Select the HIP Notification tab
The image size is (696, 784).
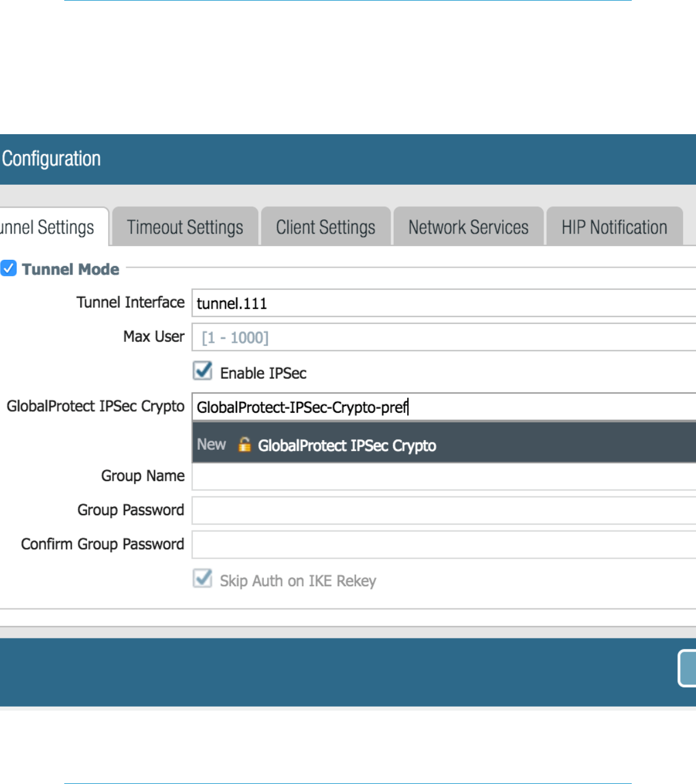pyautogui.click(x=615, y=227)
